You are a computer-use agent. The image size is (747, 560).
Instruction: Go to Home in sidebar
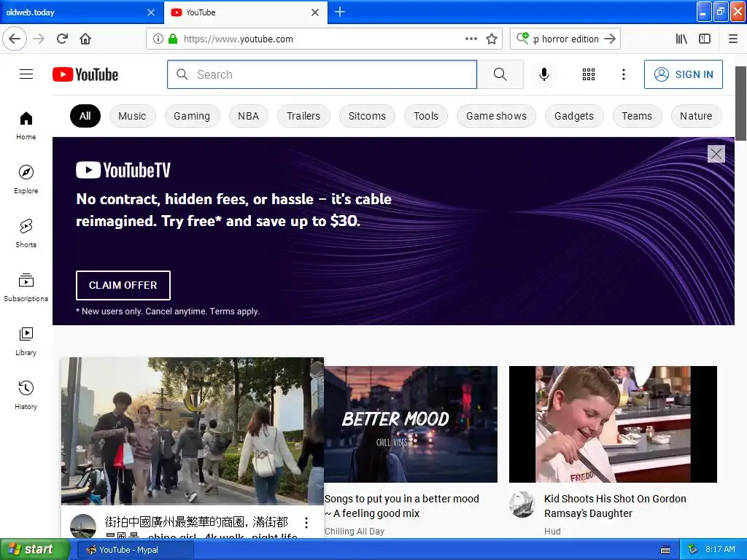pos(26,125)
